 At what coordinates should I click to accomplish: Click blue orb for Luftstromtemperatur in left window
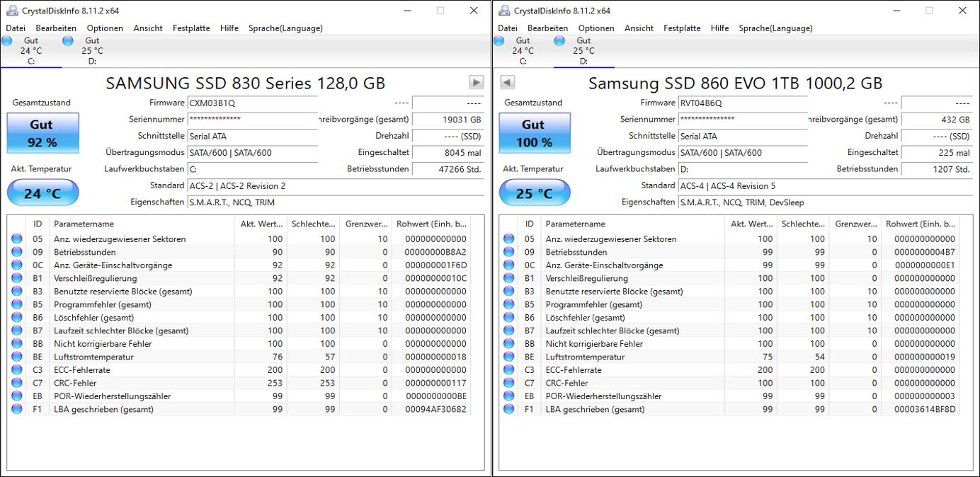pos(16,357)
